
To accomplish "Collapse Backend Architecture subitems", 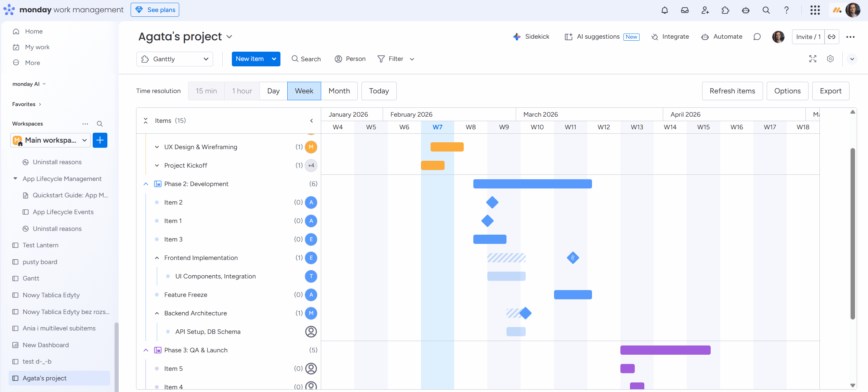I will (x=157, y=313).
